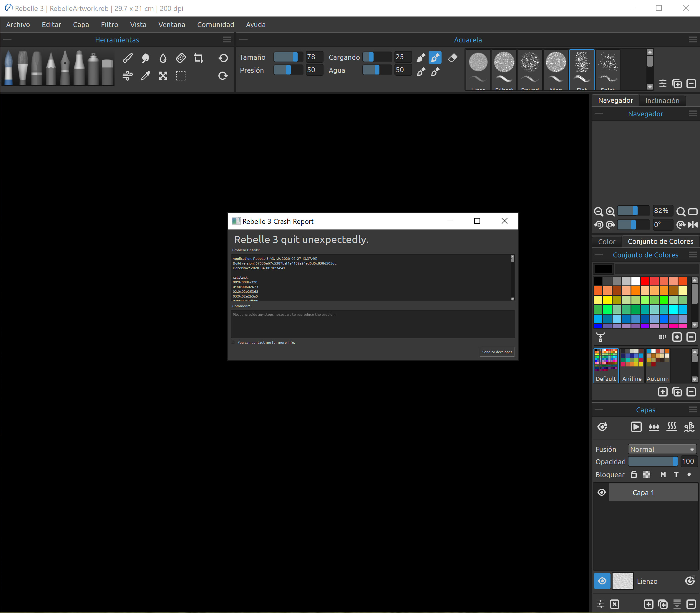Click the Send to developer button

click(497, 352)
